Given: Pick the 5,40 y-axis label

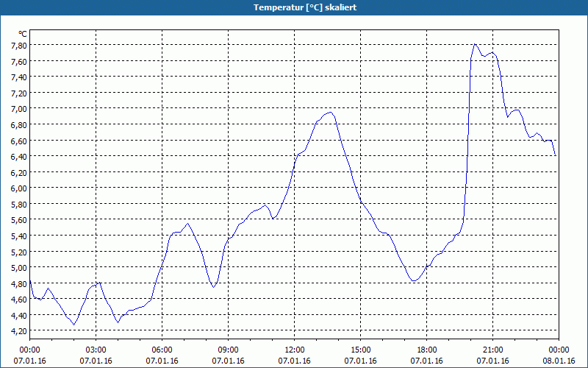Looking at the screenshot, I should click(x=19, y=236).
